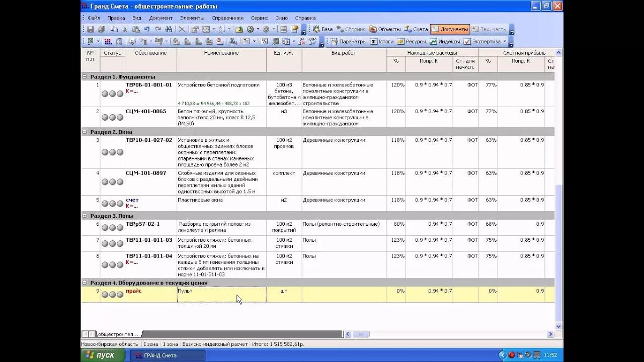Click the Экспертиза button
The image size is (644, 362).
[482, 41]
